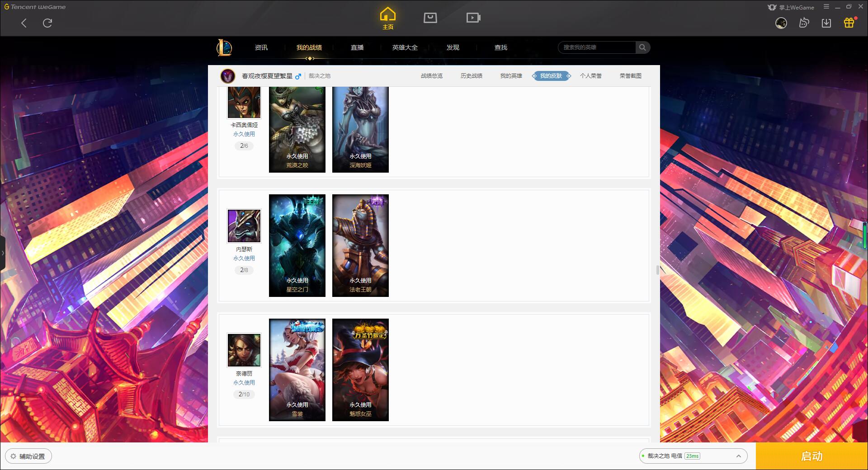Screen dimensions: 868x470
Task: Click the 辅助设置 gear icon
Action: pyautogui.click(x=14, y=456)
